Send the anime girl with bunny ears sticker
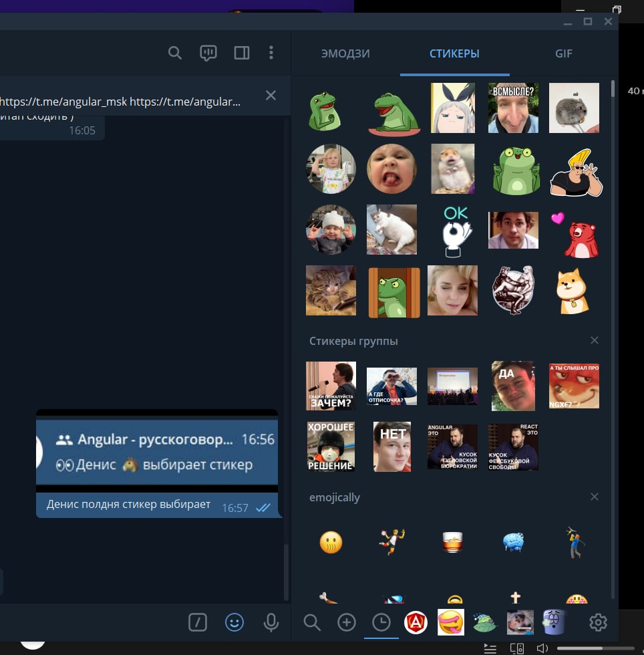Viewport: 644px width, 655px height. click(453, 108)
